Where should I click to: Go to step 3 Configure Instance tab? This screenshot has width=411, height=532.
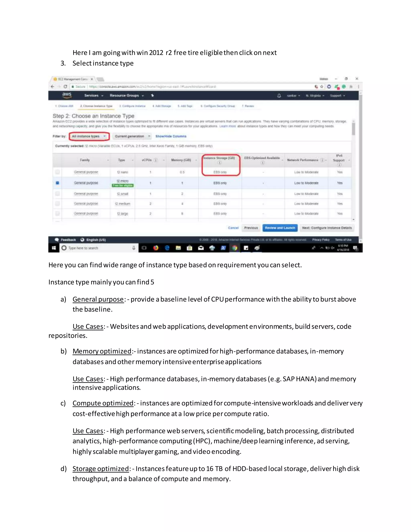coord(132,106)
